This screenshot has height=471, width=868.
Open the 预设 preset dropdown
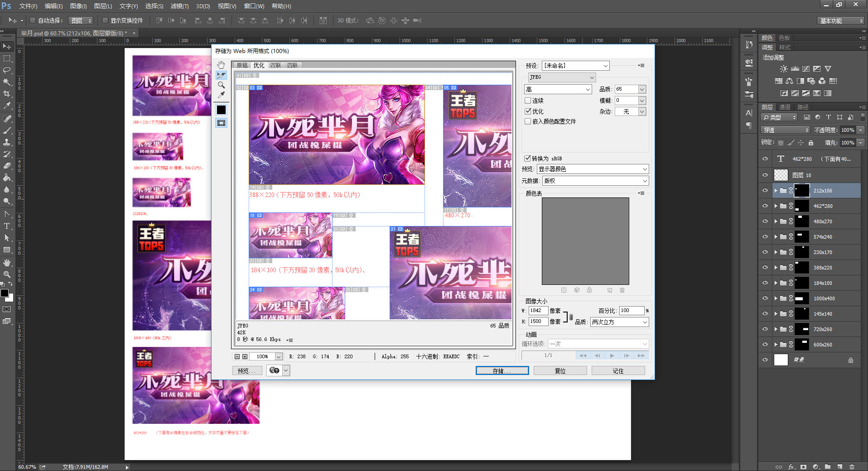click(x=576, y=66)
